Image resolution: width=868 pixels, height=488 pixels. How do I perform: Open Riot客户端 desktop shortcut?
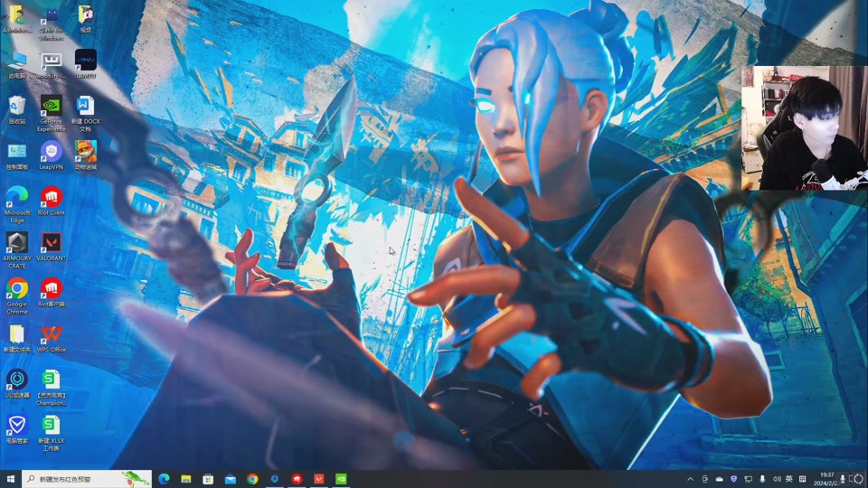point(51,293)
